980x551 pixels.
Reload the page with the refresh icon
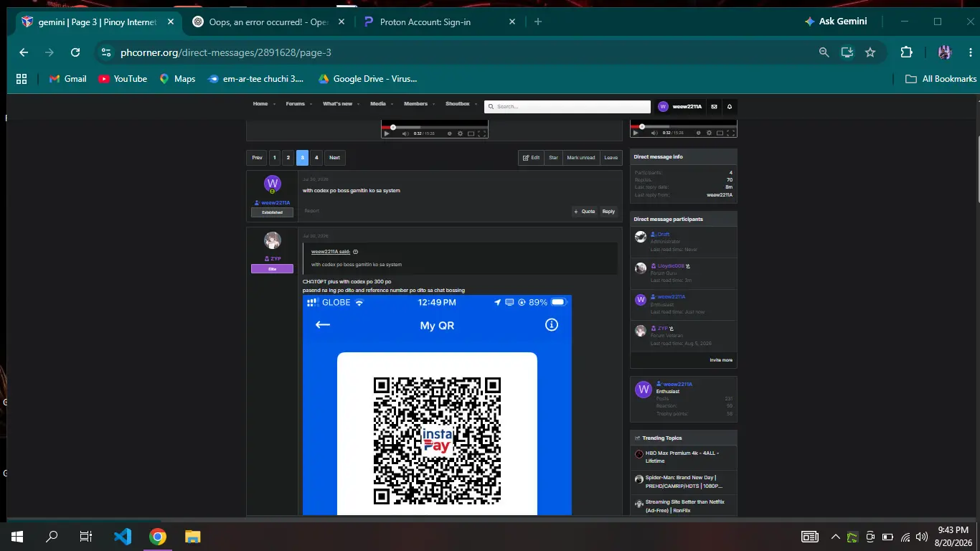click(x=75, y=52)
